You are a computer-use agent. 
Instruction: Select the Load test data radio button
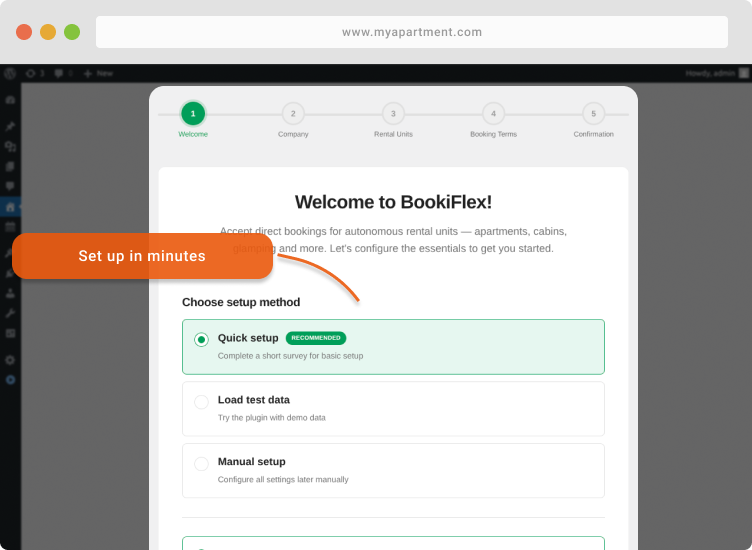click(x=201, y=402)
